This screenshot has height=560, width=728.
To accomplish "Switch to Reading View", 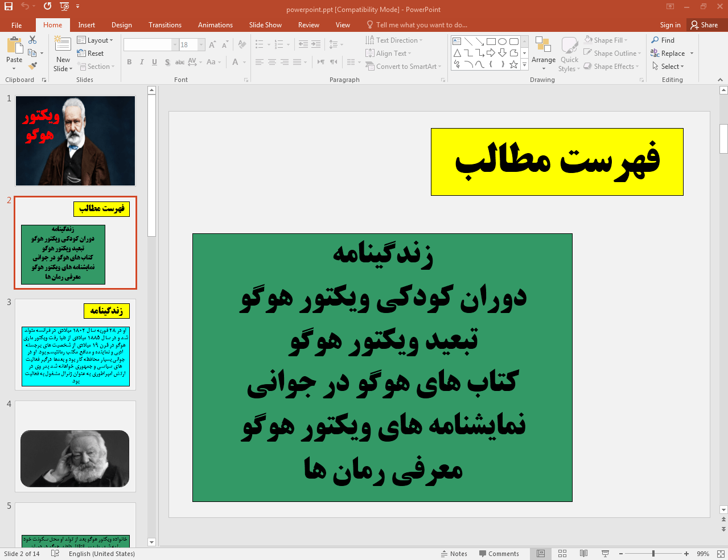I will tap(583, 554).
